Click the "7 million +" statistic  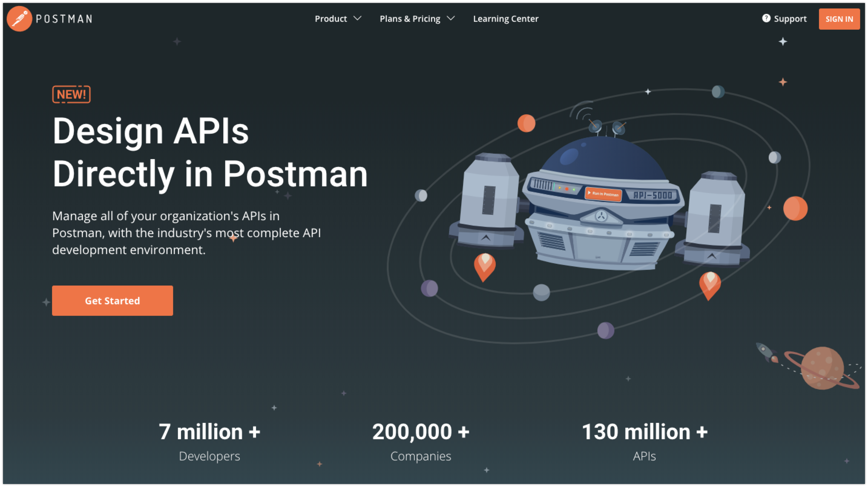point(210,432)
